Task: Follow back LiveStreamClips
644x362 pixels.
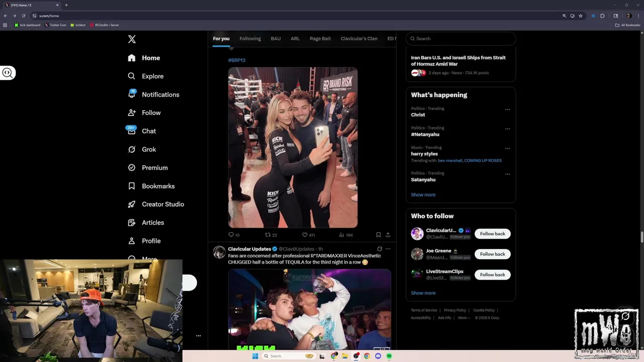Action: pos(493,275)
